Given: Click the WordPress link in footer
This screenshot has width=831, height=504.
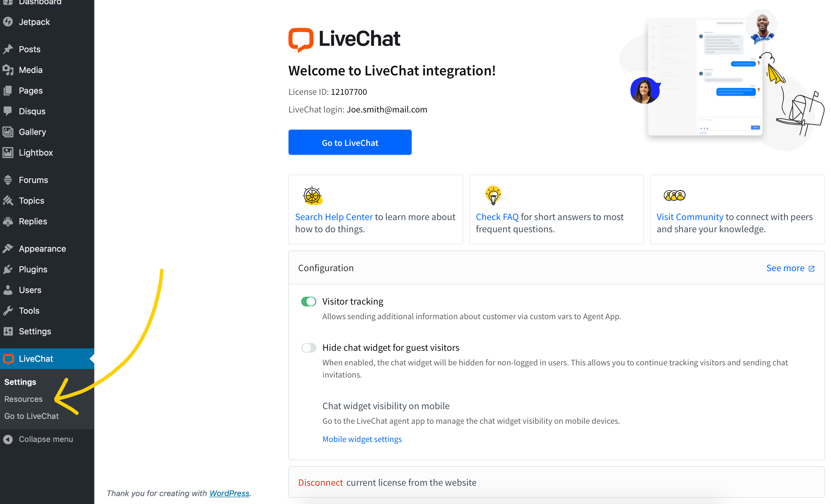Looking at the screenshot, I should point(228,493).
